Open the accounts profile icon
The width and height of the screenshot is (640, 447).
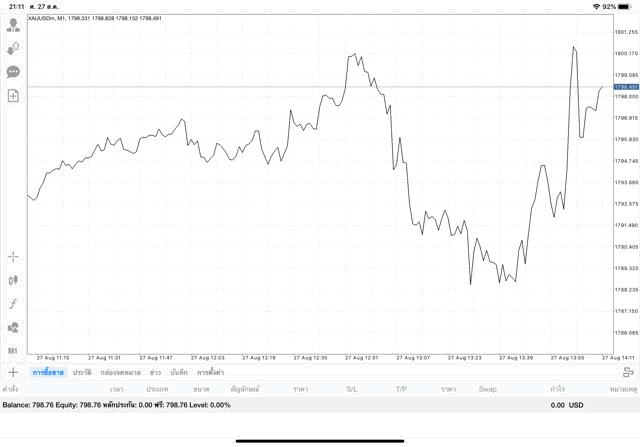[14, 25]
